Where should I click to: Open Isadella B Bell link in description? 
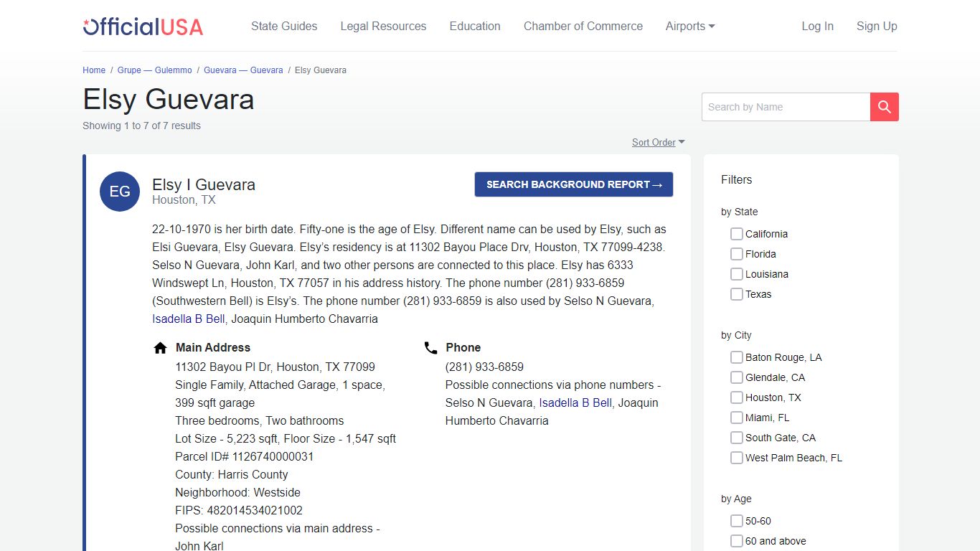189,319
